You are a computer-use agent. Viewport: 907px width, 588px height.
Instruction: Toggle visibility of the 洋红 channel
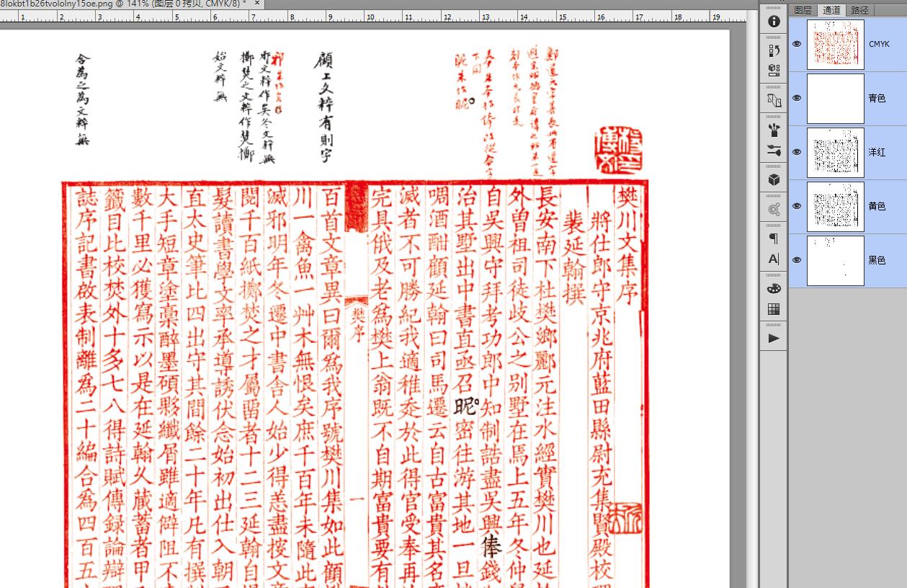[797, 152]
